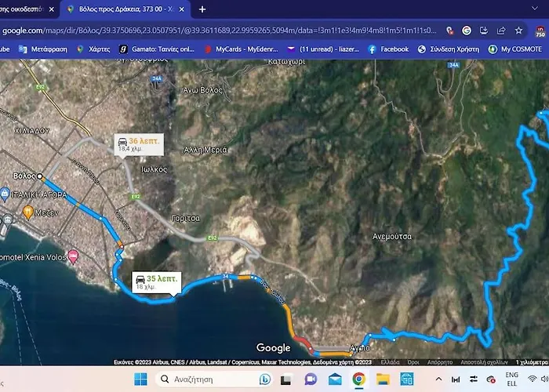
Task: Click the Google extension icon in address bar
Action: (x=467, y=31)
